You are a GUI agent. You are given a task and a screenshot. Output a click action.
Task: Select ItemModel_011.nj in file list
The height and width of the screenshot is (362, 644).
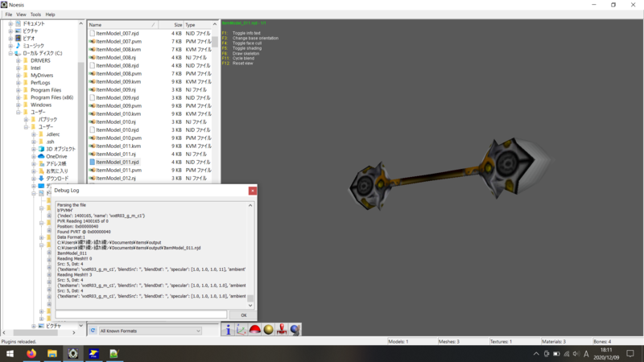point(115,154)
